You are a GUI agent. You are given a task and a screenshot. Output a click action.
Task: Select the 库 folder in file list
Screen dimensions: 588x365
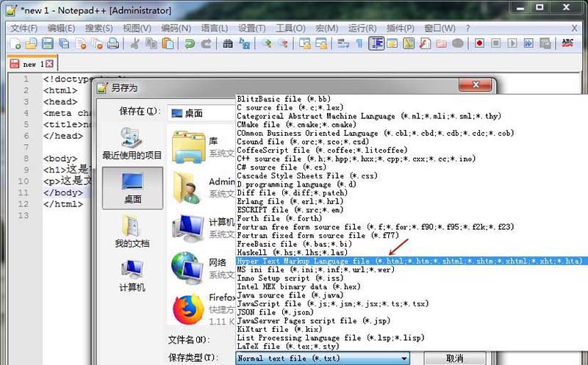click(203, 147)
